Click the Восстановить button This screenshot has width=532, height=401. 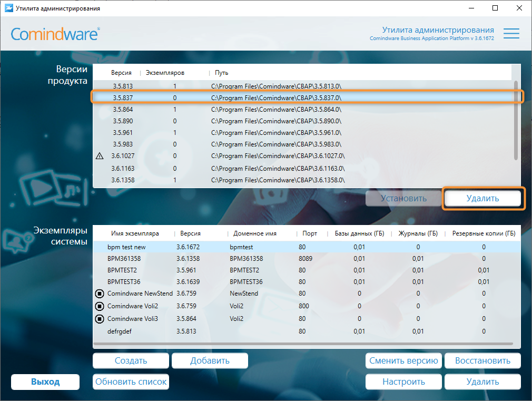[x=482, y=360]
